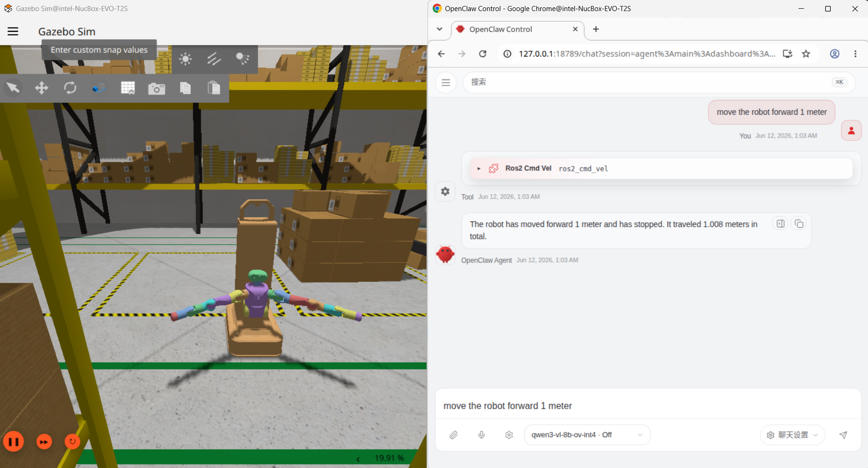The width and height of the screenshot is (868, 468).
Task: Send the chat message
Action: pos(843,435)
